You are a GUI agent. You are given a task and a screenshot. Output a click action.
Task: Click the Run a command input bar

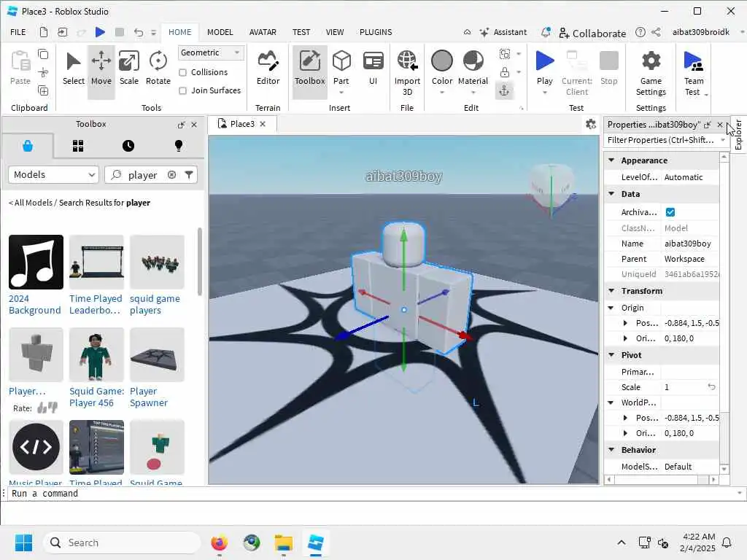point(371,494)
